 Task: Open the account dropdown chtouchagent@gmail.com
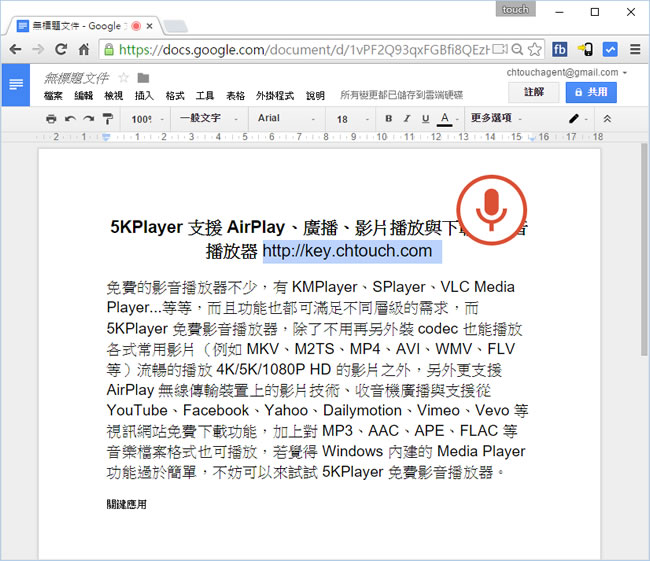pos(567,73)
